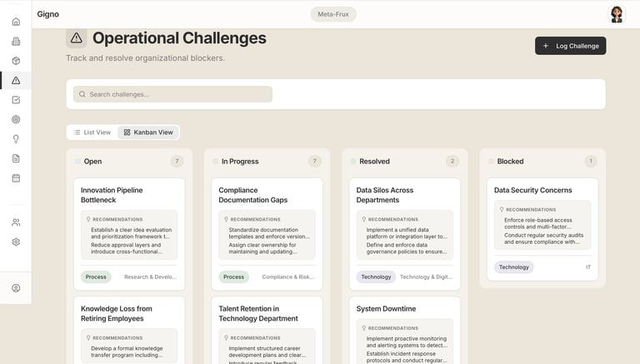Click the cube icon in sidebar
This screenshot has height=364, width=640.
coord(16,61)
